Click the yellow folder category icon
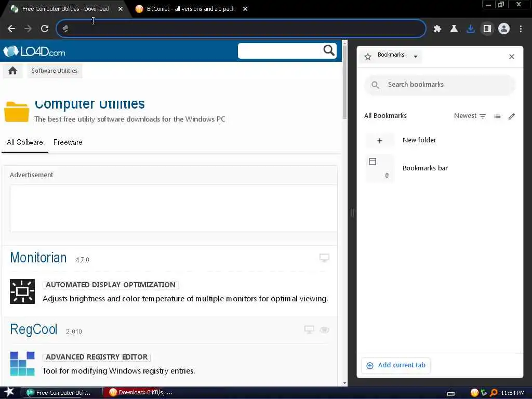This screenshot has height=399, width=532. coord(17,112)
